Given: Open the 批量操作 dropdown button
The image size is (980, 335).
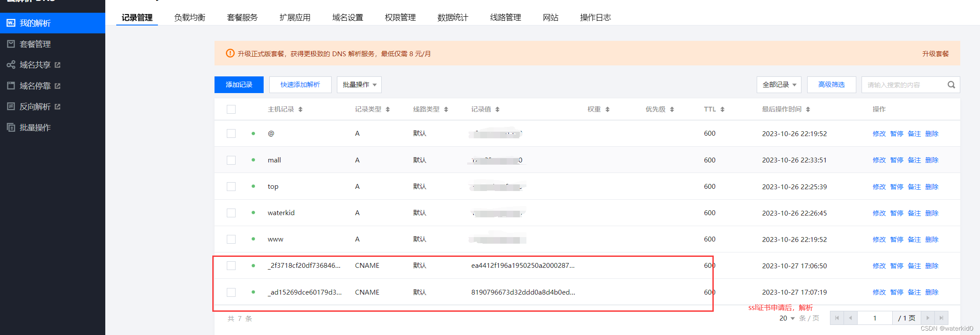Looking at the screenshot, I should 359,85.
